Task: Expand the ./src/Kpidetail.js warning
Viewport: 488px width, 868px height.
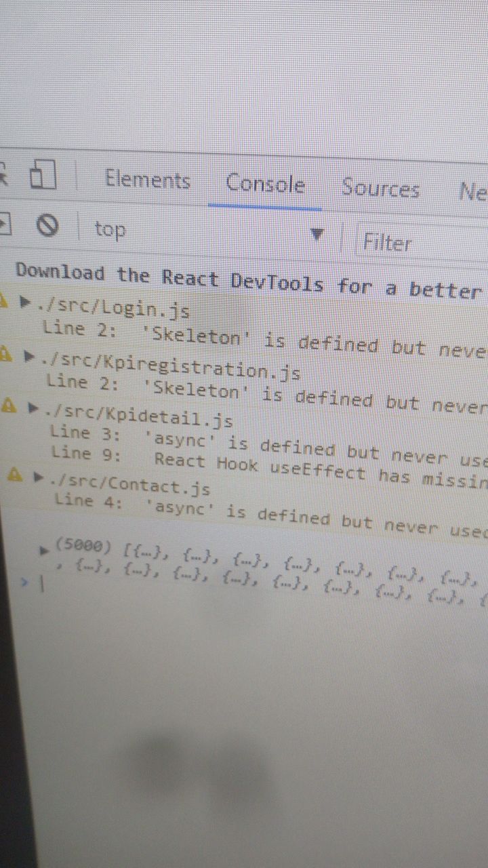Action: (33, 408)
